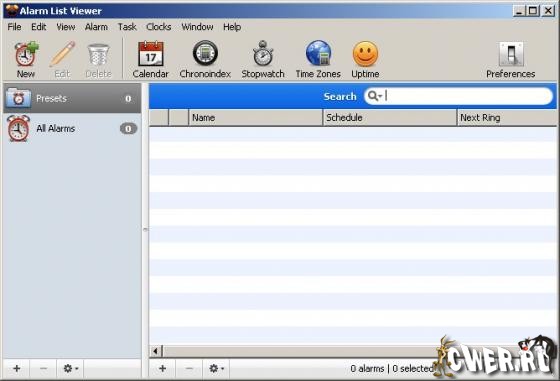Open the Window menu
560x381 pixels.
coord(197,27)
